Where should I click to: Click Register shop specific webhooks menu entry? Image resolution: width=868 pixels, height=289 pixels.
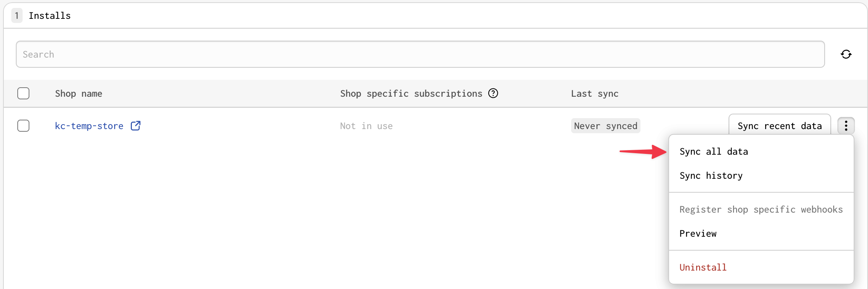pyautogui.click(x=761, y=209)
